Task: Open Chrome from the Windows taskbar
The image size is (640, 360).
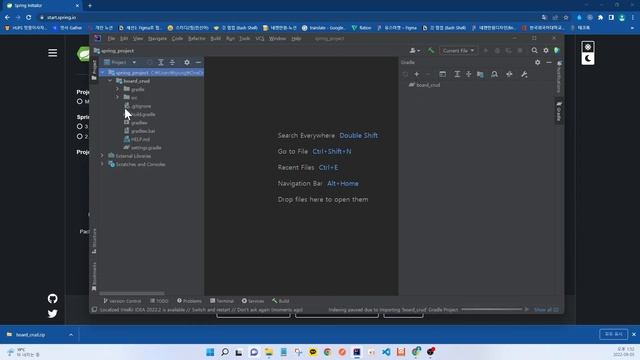Action: [327, 352]
